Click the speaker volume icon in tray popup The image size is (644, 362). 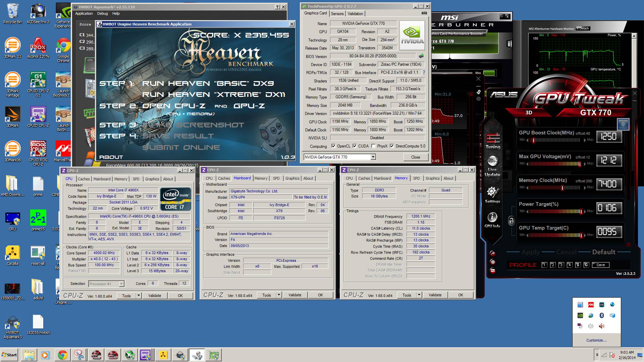[x=591, y=326]
